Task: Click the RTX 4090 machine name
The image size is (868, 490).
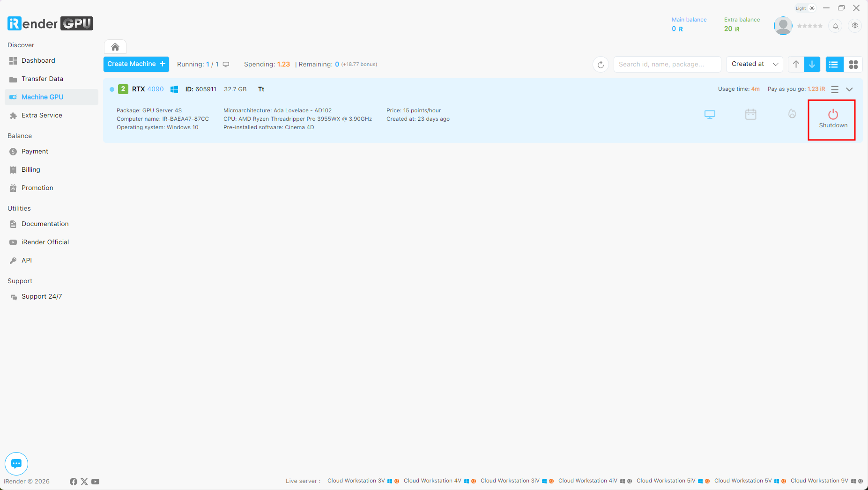Action: point(148,89)
